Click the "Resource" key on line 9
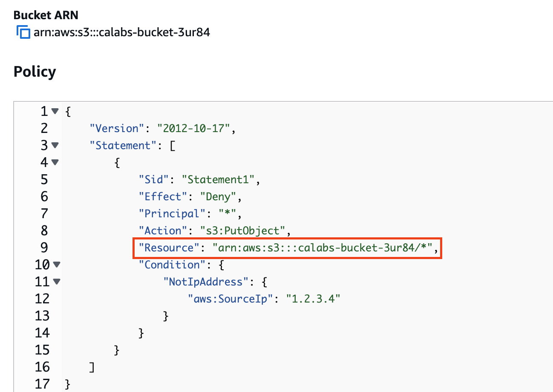The image size is (553, 392). pyautogui.click(x=170, y=248)
